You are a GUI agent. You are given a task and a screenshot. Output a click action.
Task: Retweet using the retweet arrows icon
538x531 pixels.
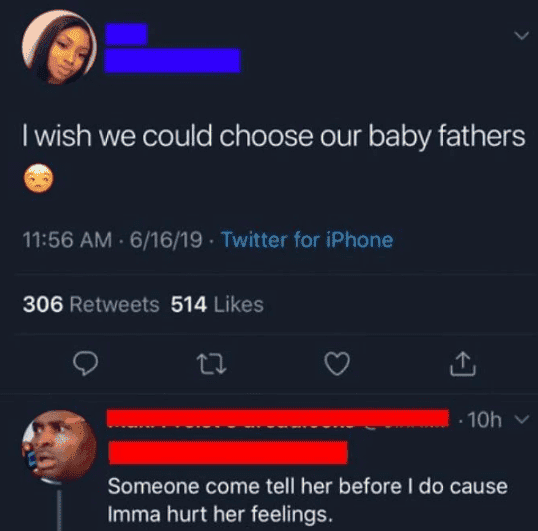coord(211,364)
